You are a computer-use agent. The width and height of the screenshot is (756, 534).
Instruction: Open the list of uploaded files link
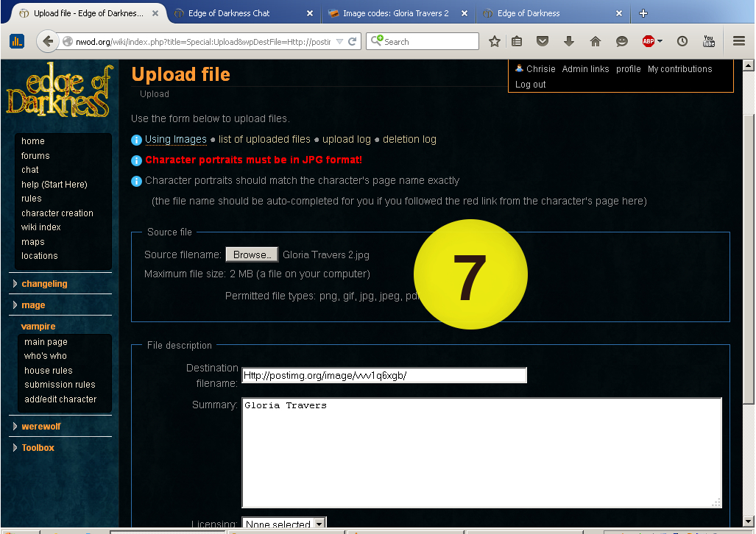point(264,140)
